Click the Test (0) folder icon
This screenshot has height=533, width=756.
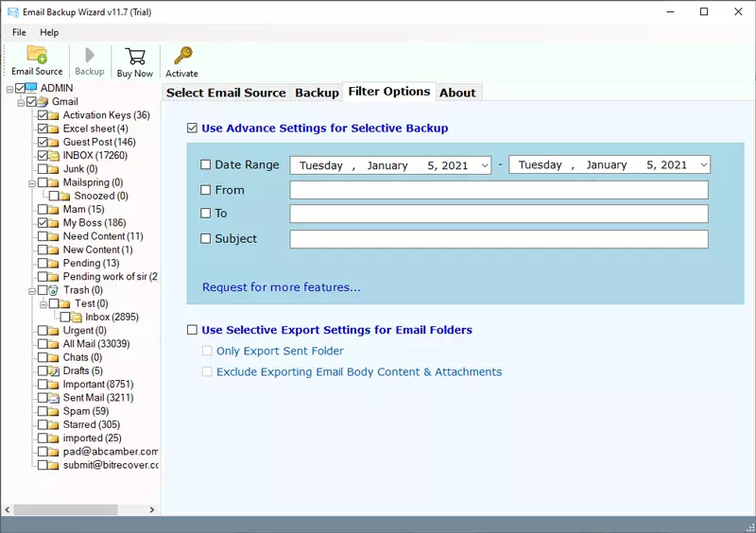64,304
